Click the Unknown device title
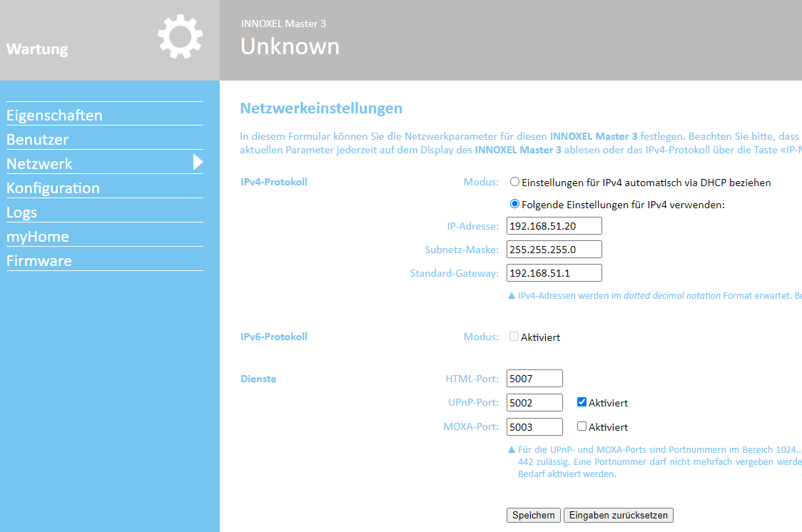 (290, 46)
